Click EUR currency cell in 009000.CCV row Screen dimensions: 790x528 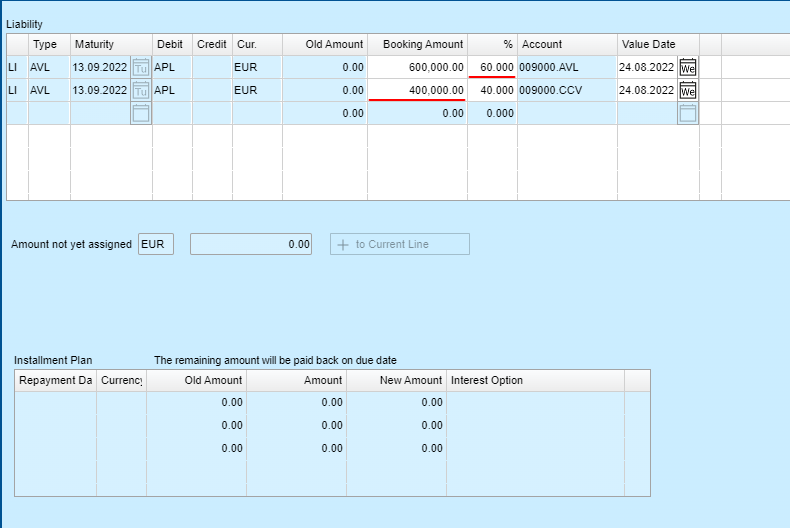coord(257,90)
